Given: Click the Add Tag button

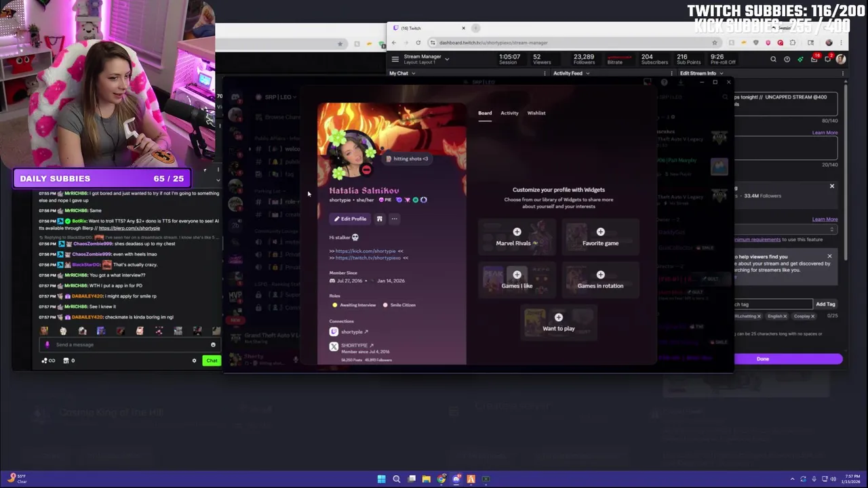Looking at the screenshot, I should (825, 304).
